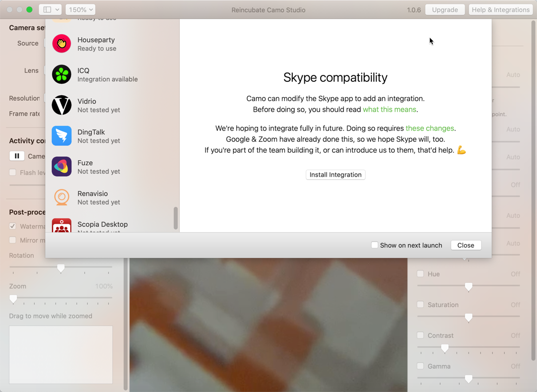Image resolution: width=537 pixels, height=392 pixels.
Task: Select the Houseparty list row text
Action: 97,44
